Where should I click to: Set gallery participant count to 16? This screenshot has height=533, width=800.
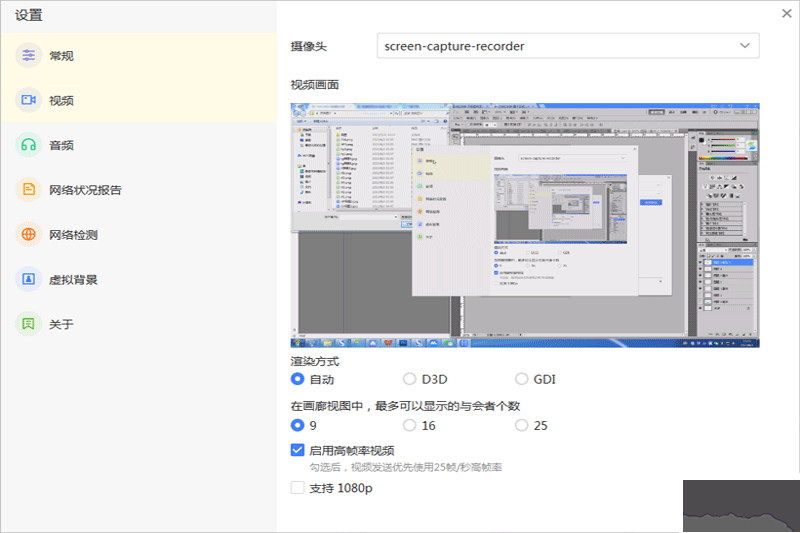(x=410, y=425)
